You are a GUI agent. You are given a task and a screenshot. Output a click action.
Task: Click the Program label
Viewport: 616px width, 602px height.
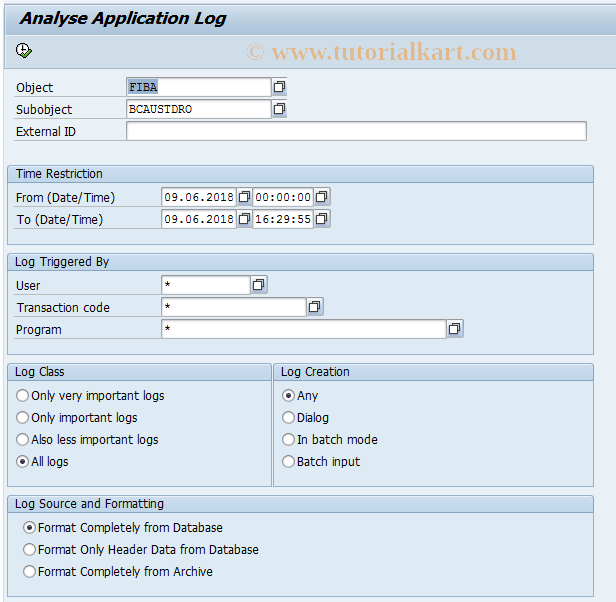(x=38, y=330)
